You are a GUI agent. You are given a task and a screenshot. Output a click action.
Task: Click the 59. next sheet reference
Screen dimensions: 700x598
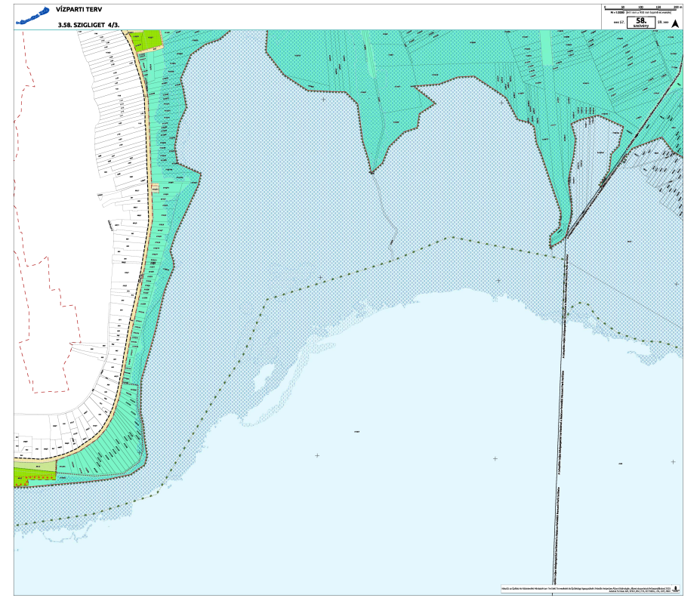pos(661,23)
